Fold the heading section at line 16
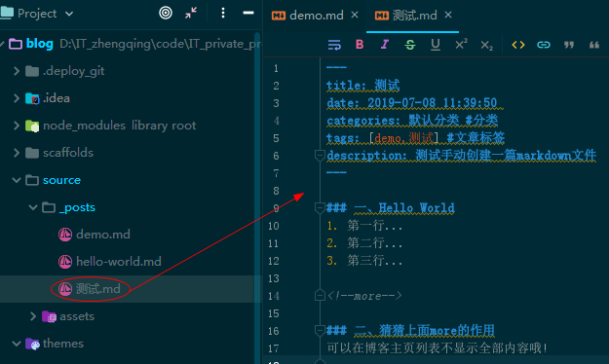Viewport: 609px width, 364px height. [320, 331]
